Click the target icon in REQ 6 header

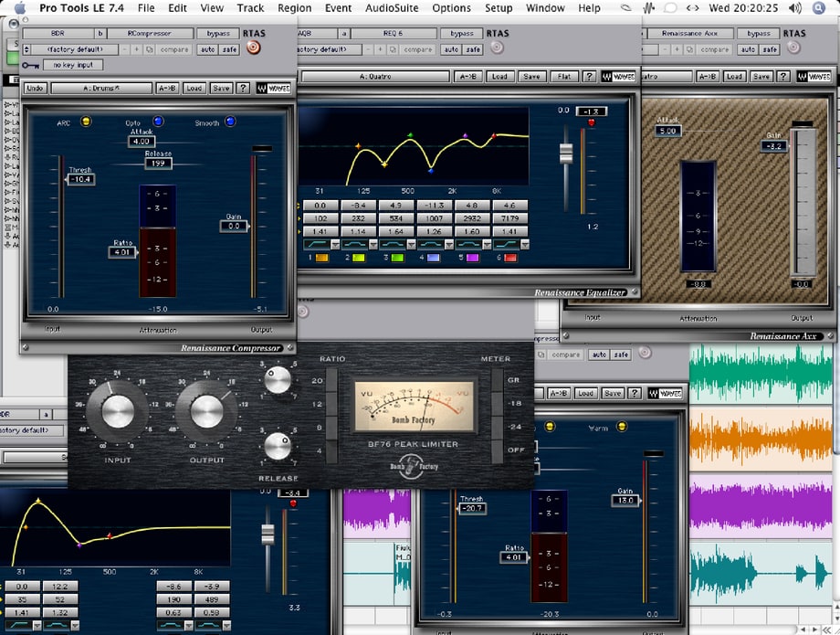click(x=497, y=48)
